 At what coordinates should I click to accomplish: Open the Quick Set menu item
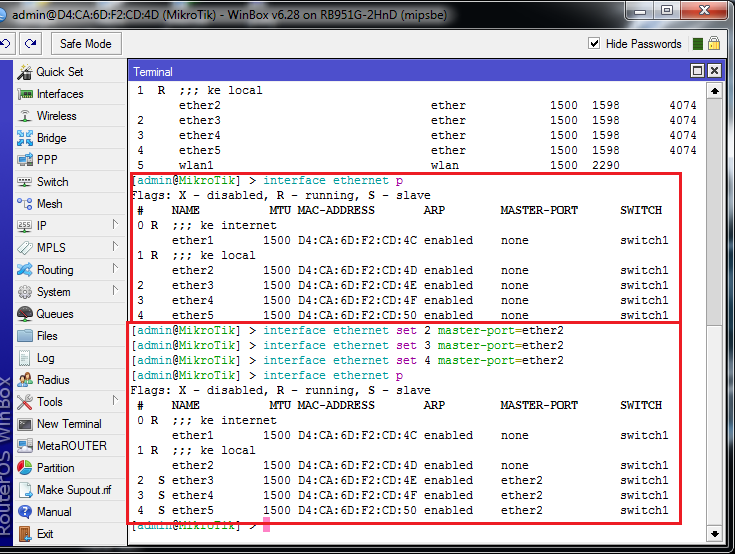[x=70, y=72]
